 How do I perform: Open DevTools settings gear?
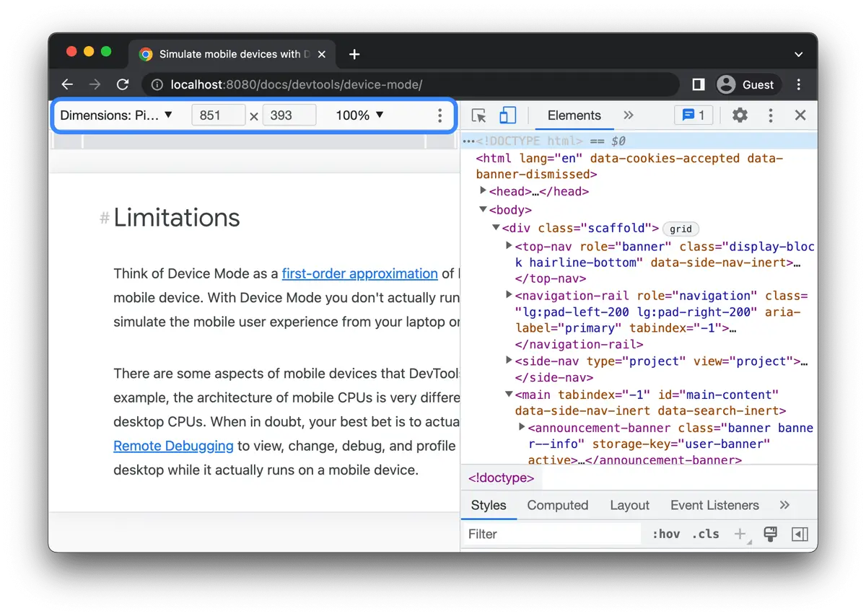pos(740,115)
